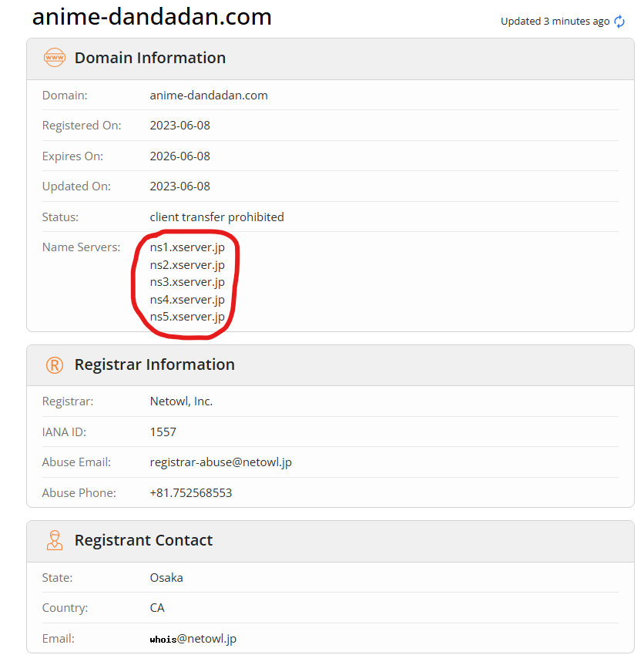Select the ns1.xserver.jp name server entry
The height and width of the screenshot is (665, 644).
[x=187, y=247]
